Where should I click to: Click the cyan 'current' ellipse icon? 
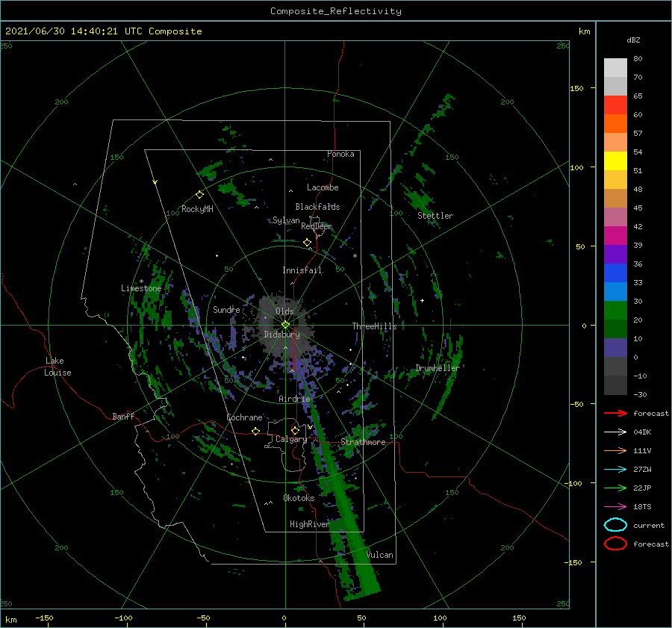pos(615,525)
